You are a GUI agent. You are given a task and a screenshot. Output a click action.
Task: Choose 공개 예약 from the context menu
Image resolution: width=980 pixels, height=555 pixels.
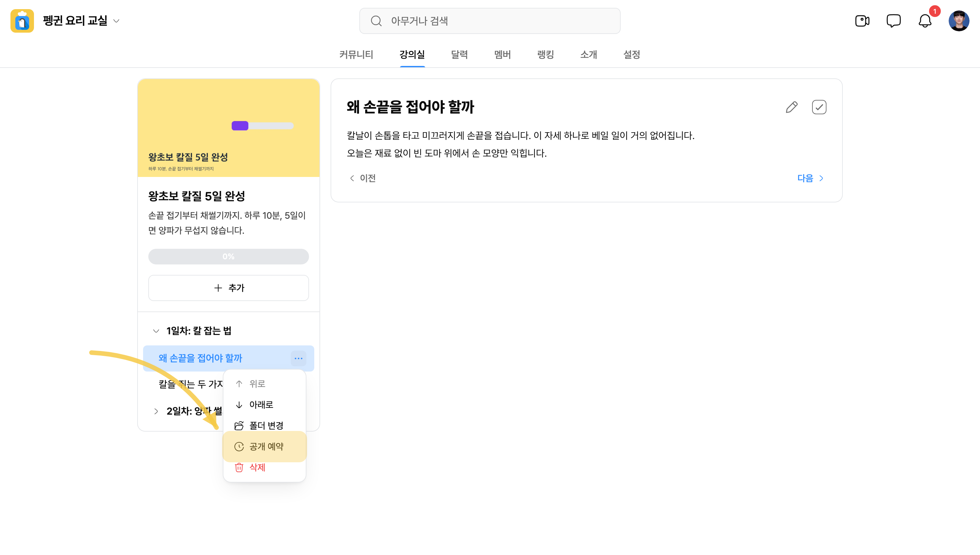tap(264, 446)
